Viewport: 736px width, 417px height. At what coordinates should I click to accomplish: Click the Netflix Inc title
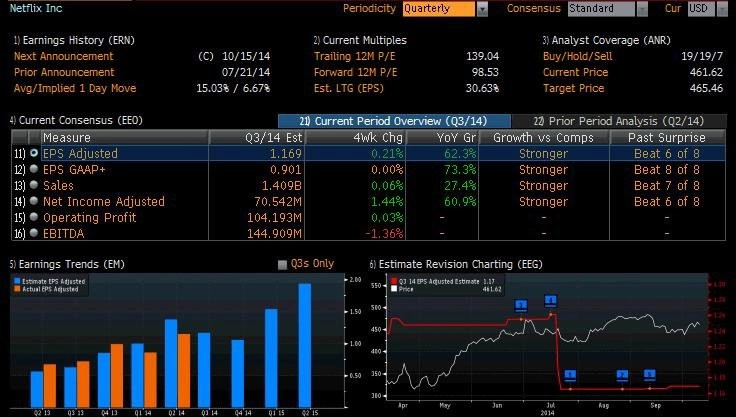coord(36,8)
